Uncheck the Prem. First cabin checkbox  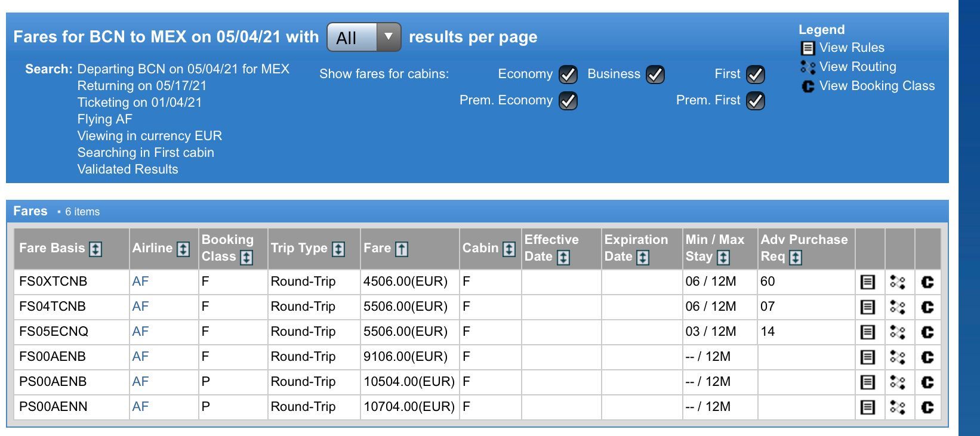click(756, 101)
